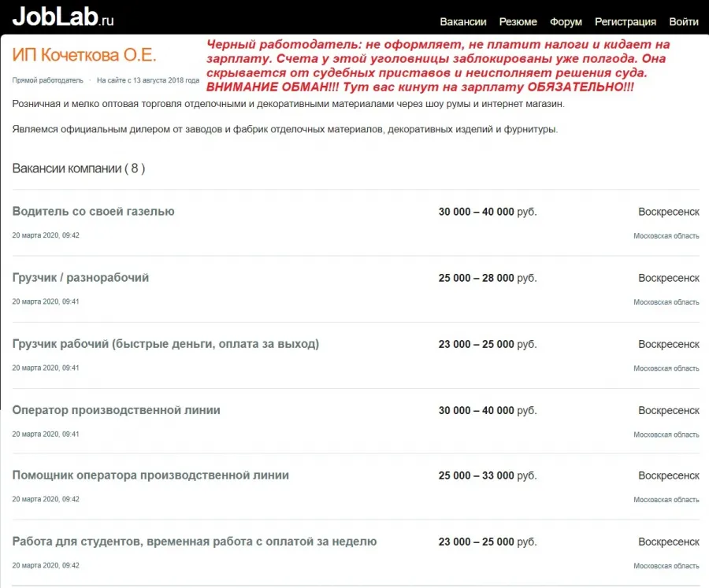Viewport: 709px width, 588px height.
Task: Click the Прямой работодатель label
Action: (48, 80)
